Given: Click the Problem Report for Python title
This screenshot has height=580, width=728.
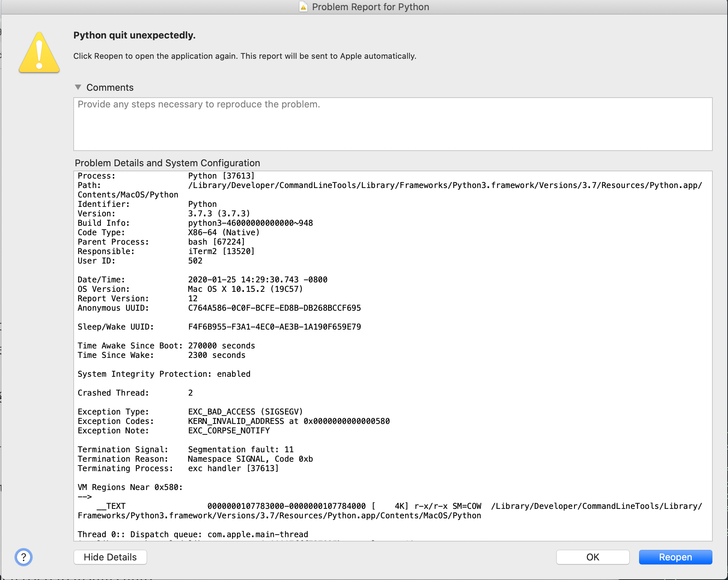Looking at the screenshot, I should pyautogui.click(x=370, y=7).
